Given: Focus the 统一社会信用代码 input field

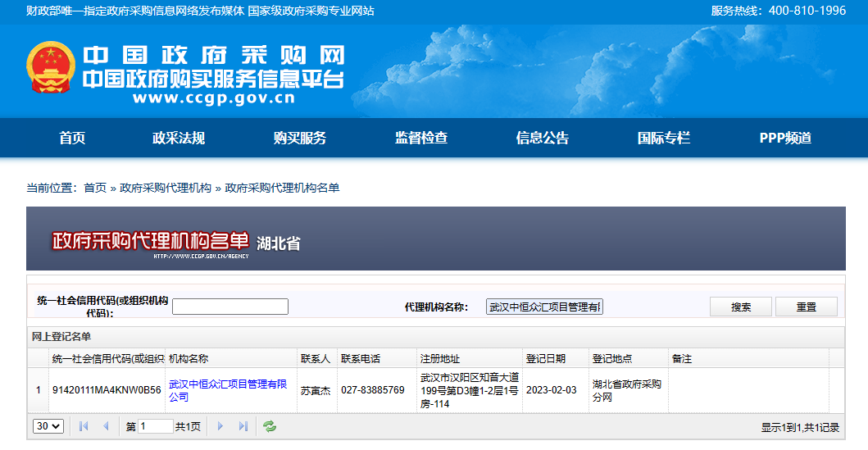Looking at the screenshot, I should coord(230,307).
